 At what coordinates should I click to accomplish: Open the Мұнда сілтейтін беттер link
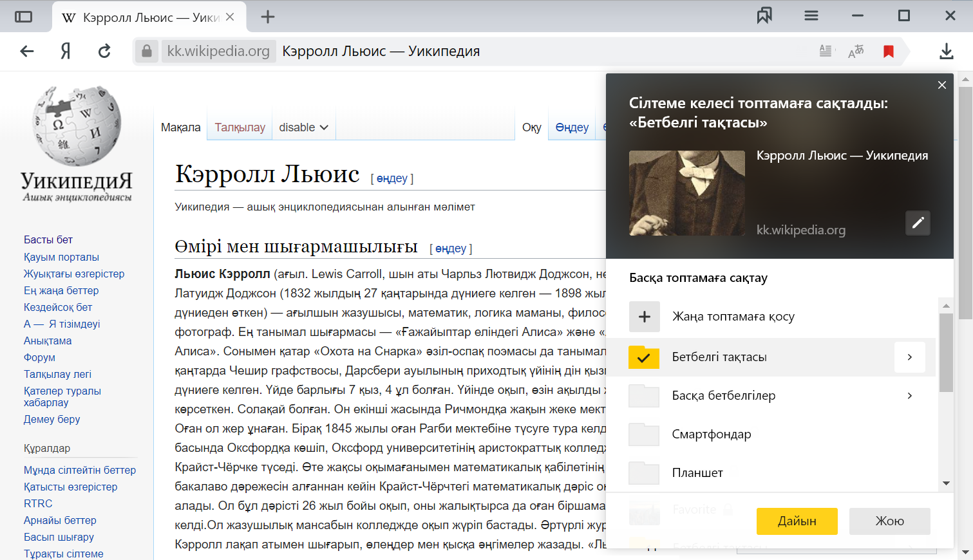coord(80,470)
